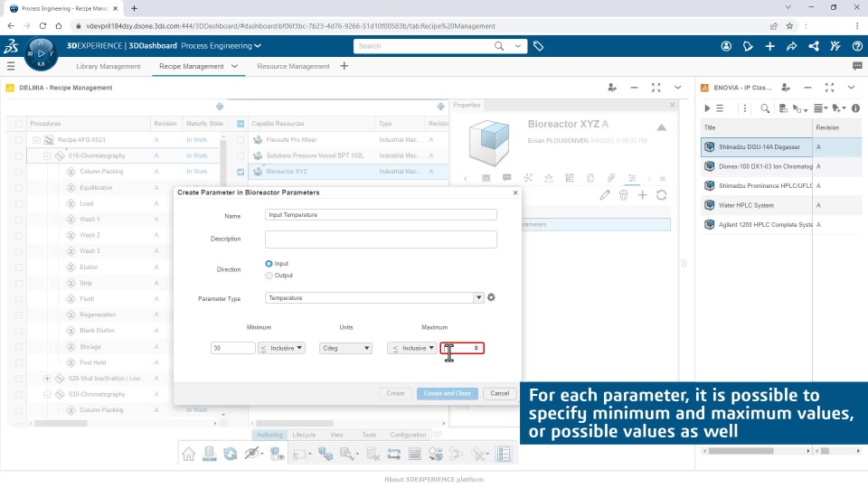Image resolution: width=868 pixels, height=488 pixels.
Task: Click the refresh sync icon in bottom action bar
Action: 231,455
